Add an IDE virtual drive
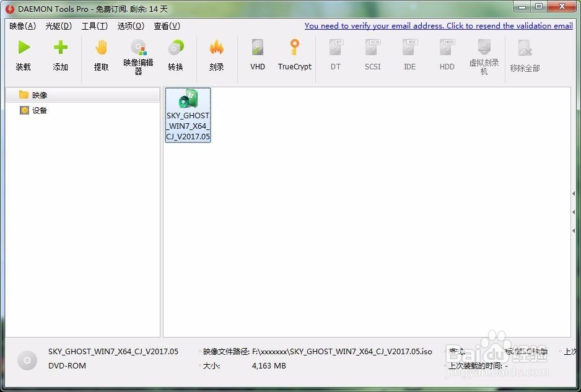The width and height of the screenshot is (581, 392). tap(410, 48)
